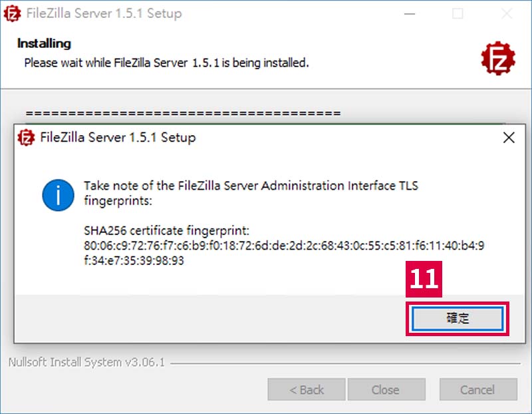532x414 pixels.
Task: Go to previous step with Back button
Action: tap(307, 389)
